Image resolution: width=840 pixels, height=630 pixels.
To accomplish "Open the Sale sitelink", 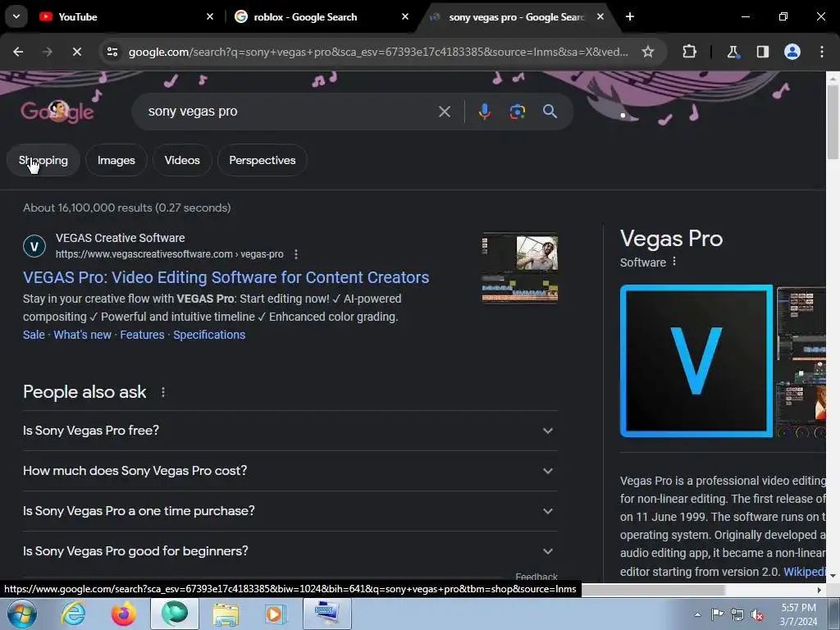I will [x=34, y=335].
